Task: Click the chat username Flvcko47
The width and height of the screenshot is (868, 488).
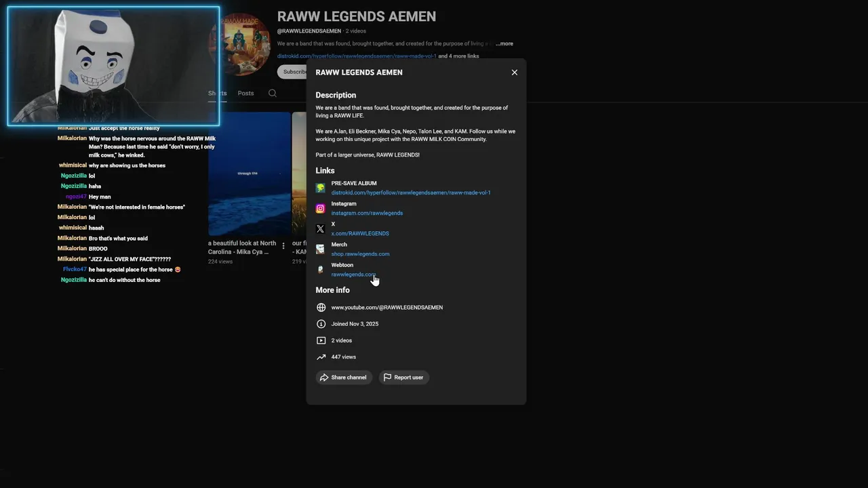Action: point(75,270)
